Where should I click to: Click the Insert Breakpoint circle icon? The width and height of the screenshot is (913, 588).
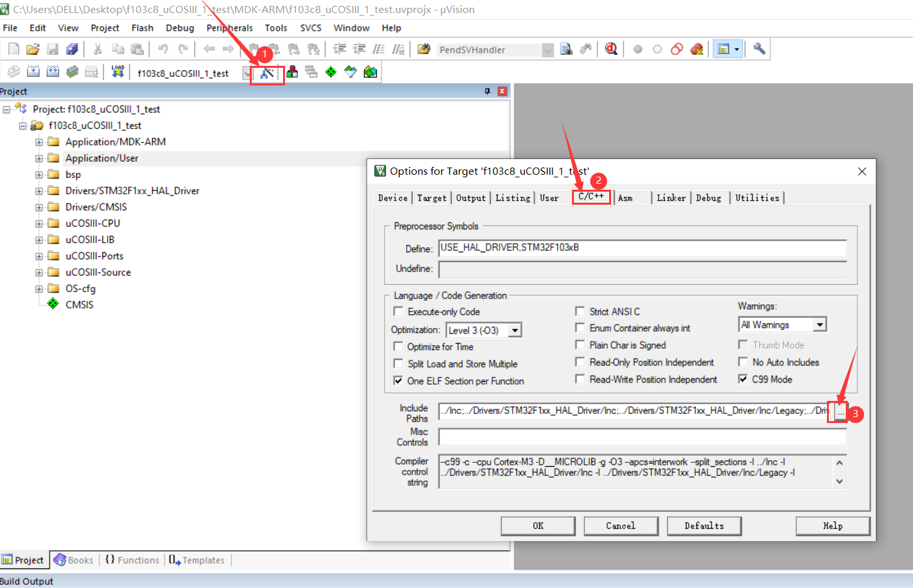click(638, 49)
